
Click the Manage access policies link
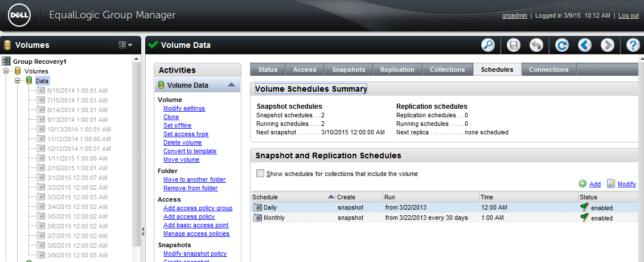coord(196,234)
